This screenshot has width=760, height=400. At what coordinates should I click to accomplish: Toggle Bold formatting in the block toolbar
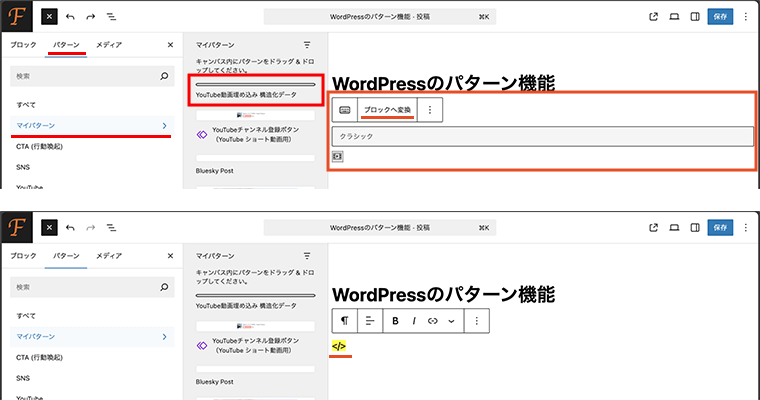395,321
